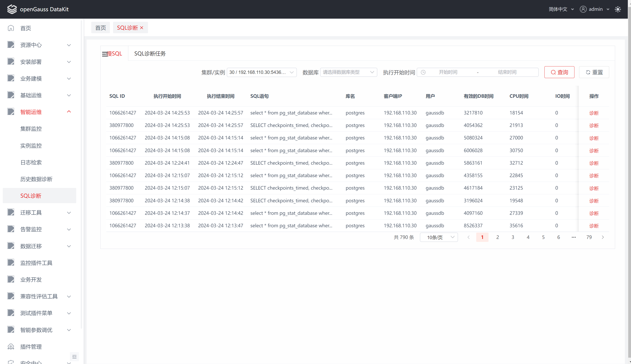
Task: Click the sidebar collapse icon at bottom
Action: 74,357
